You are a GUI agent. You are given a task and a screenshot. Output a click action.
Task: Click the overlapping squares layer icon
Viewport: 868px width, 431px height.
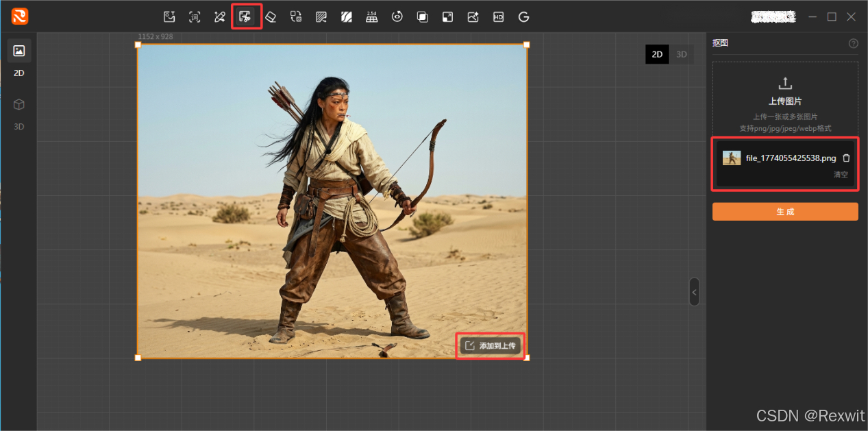click(422, 16)
